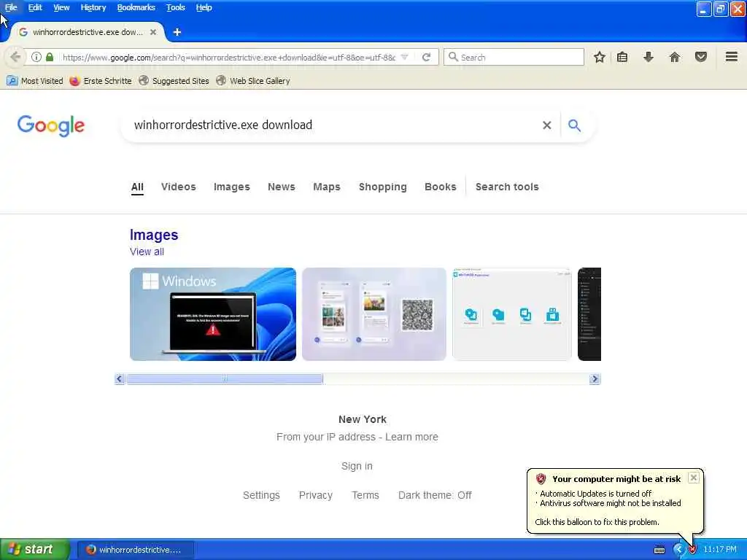Open the Settings footer link
Screen dimensions: 747x560
261,495
